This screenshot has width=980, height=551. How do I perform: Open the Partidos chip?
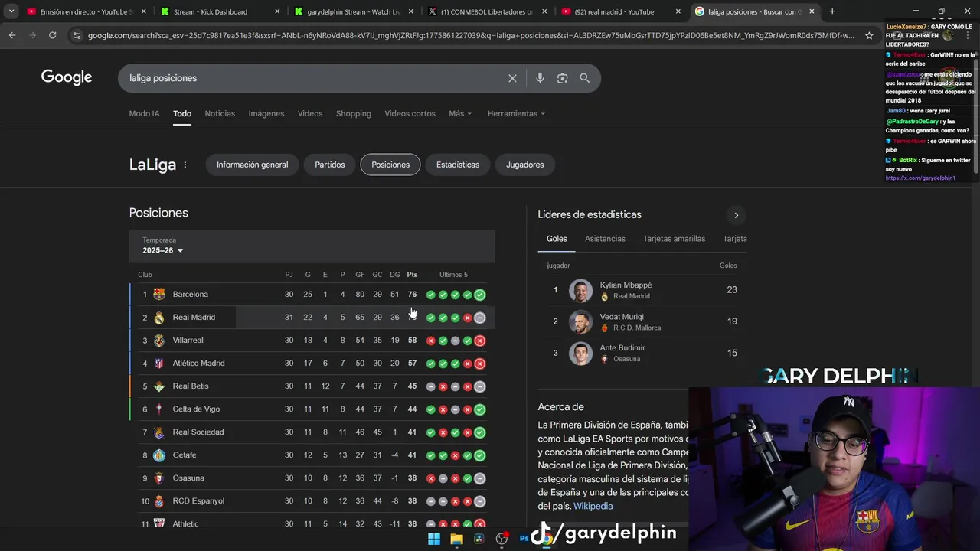tap(330, 165)
